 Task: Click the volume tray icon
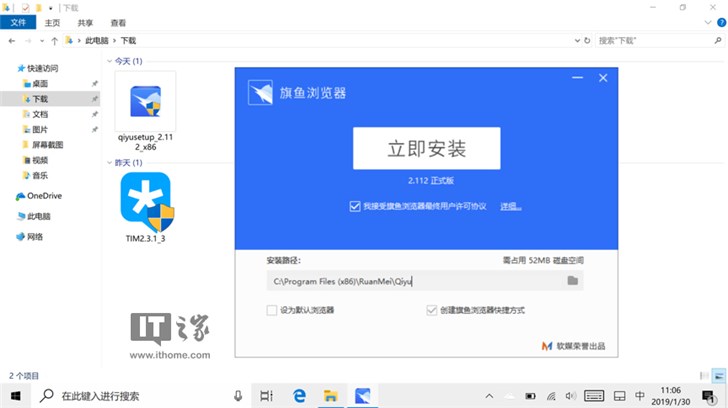(x=571, y=396)
